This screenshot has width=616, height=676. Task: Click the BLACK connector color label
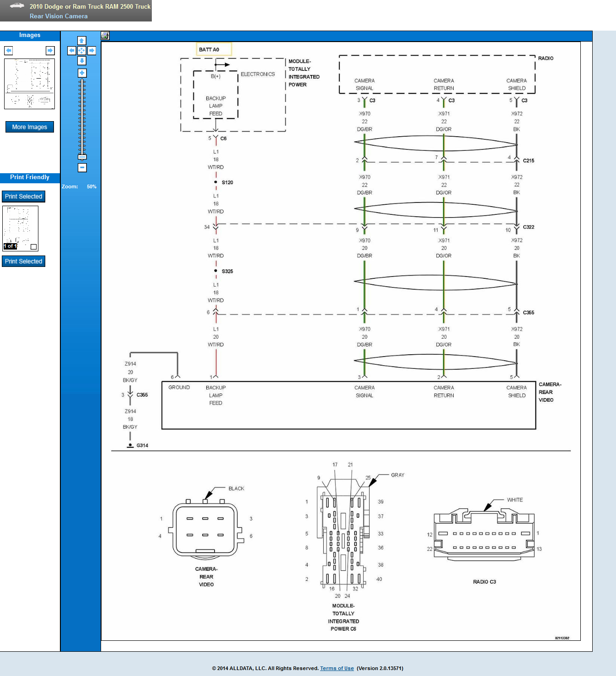[x=236, y=488]
